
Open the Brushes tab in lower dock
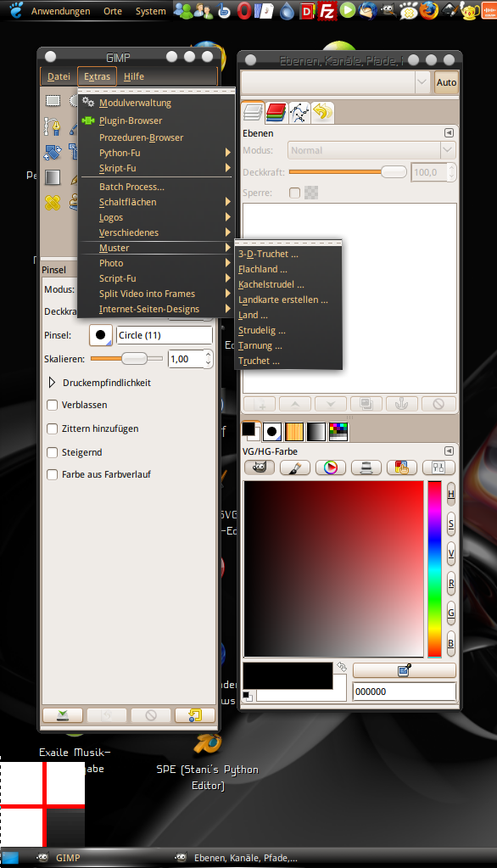(271, 432)
